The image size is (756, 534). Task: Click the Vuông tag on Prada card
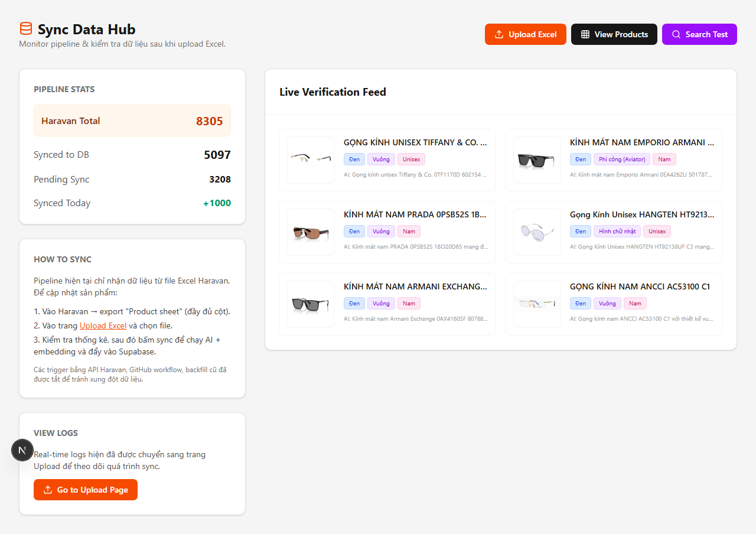[x=381, y=232]
